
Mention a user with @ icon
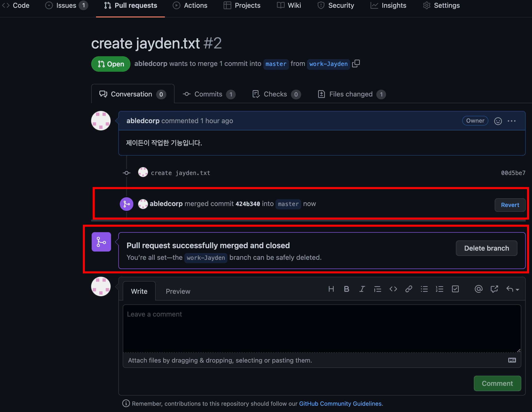[x=478, y=289]
